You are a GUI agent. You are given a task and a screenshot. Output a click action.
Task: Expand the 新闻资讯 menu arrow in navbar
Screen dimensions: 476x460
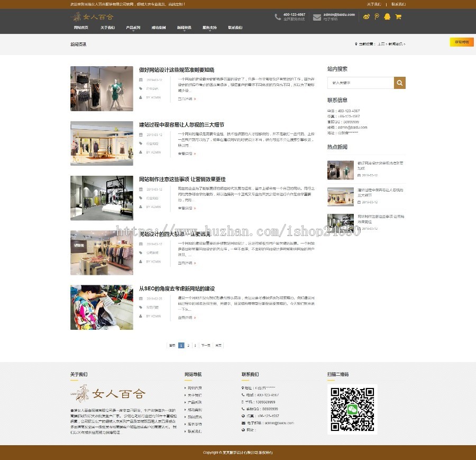(184, 31)
